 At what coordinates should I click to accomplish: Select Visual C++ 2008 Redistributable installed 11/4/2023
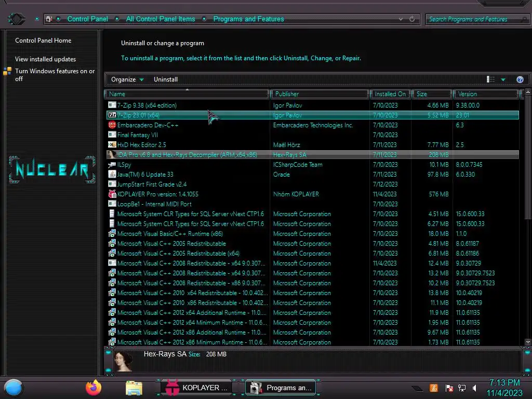point(312,263)
